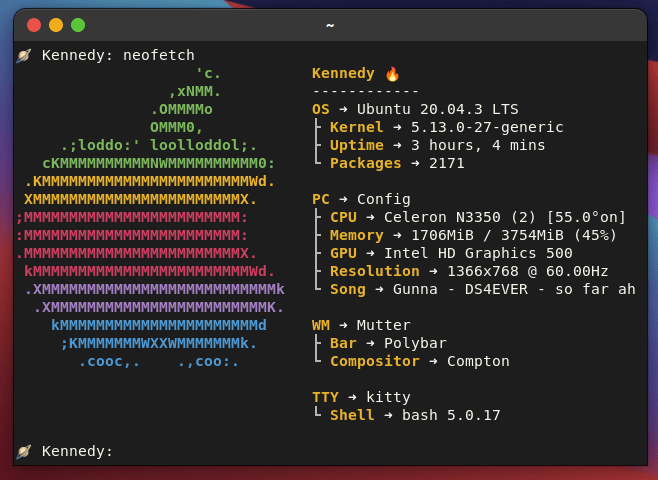Screen dimensions: 658x480
Task: Click the 'Config' text
Action: point(383,200)
